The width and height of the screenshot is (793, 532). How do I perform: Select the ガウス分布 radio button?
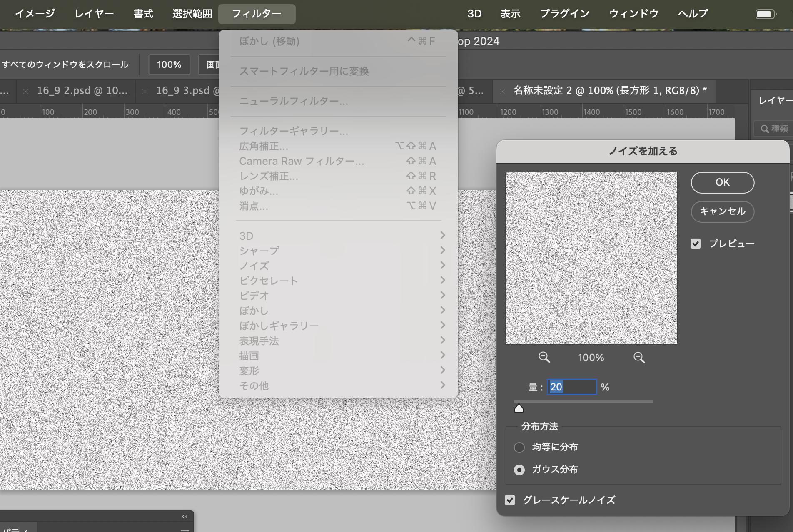tap(519, 470)
